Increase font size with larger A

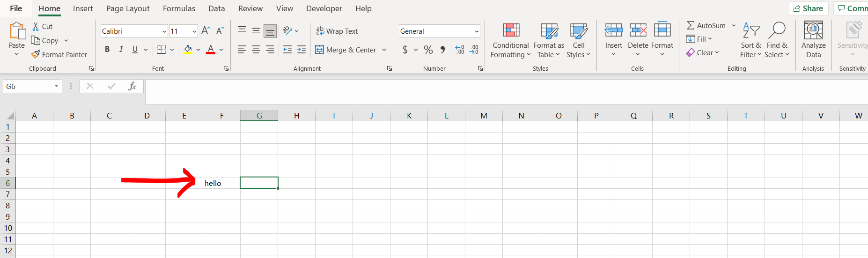pyautogui.click(x=206, y=31)
